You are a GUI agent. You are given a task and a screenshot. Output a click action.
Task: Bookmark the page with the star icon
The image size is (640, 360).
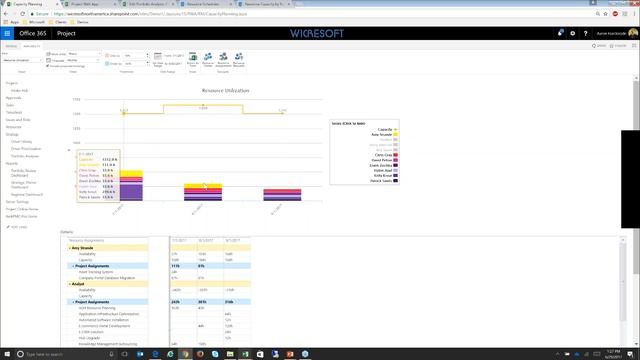coord(605,14)
